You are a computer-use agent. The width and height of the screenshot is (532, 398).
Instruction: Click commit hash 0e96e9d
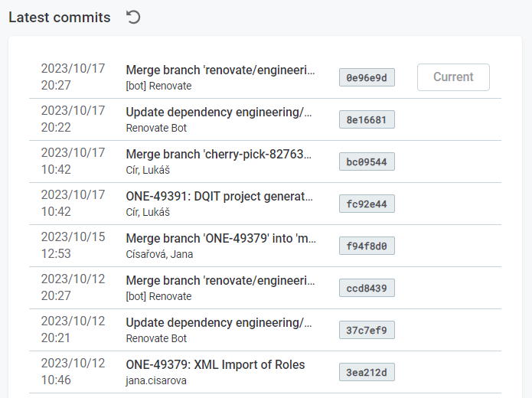coord(367,77)
